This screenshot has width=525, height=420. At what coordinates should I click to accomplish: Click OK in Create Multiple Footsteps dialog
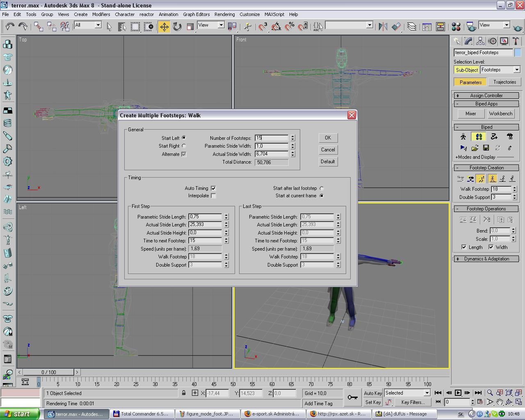coord(328,138)
